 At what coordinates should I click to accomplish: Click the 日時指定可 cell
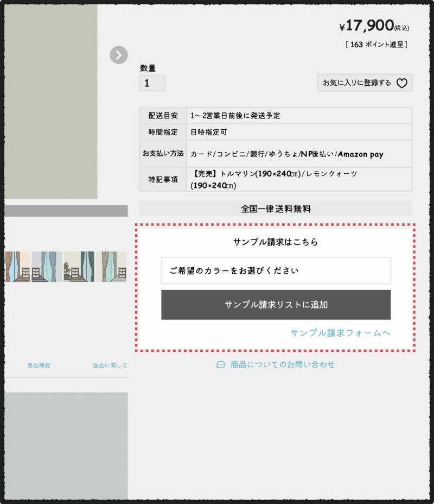tap(299, 132)
